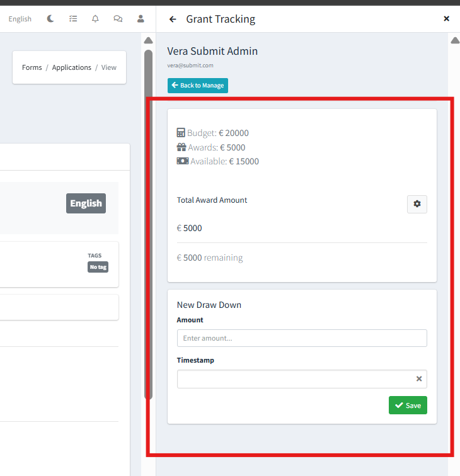Screen dimensions: 460x476
Task: Go to Applications breadcrumb
Action: pyautogui.click(x=71, y=67)
